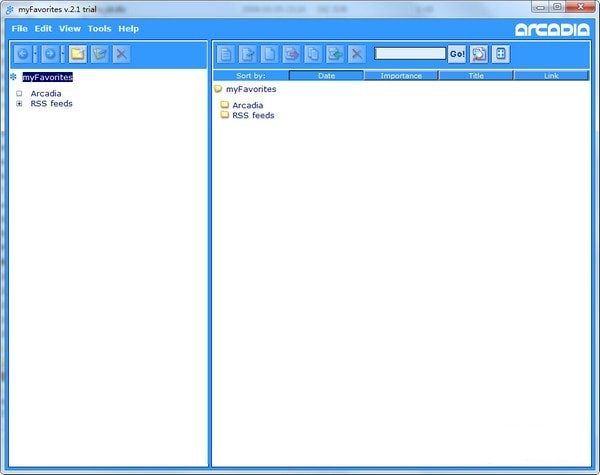Click the myFavorites folder icon in right pane

218,89
